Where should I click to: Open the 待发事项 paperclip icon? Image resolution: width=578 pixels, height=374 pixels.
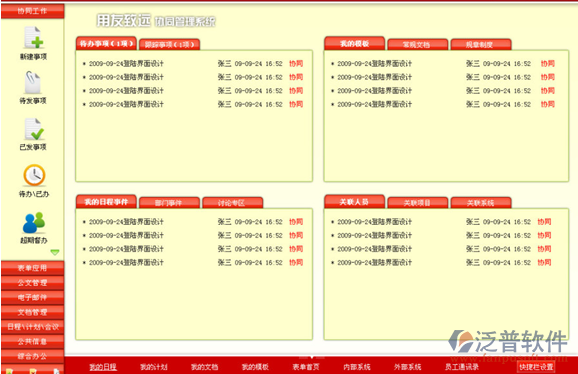point(32,83)
